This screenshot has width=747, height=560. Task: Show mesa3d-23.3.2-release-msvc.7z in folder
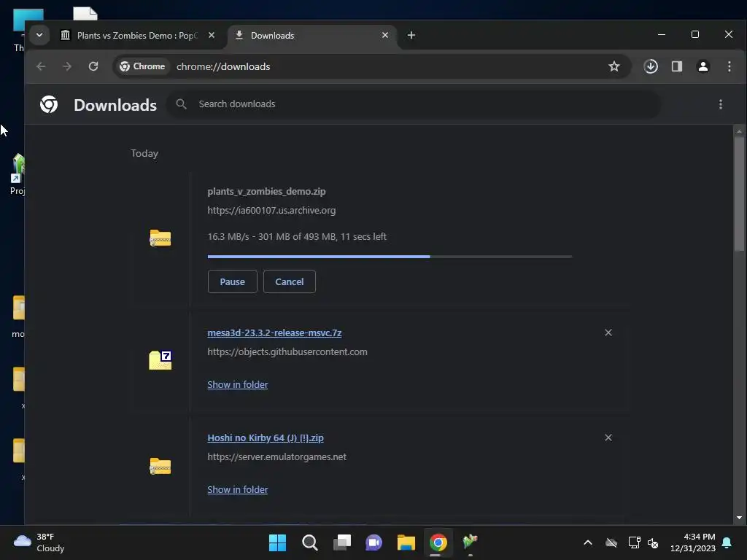pos(238,385)
